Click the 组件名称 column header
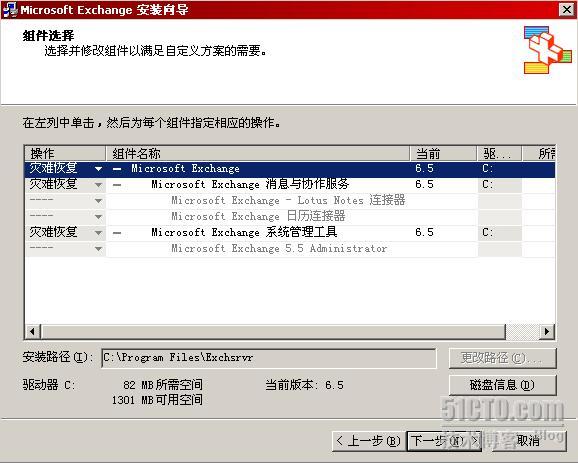578x463 pixels. [x=258, y=153]
